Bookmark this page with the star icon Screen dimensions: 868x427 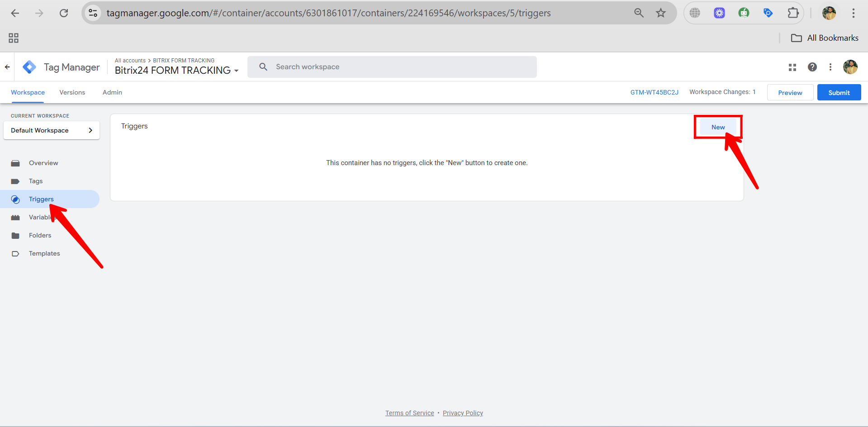pos(661,13)
